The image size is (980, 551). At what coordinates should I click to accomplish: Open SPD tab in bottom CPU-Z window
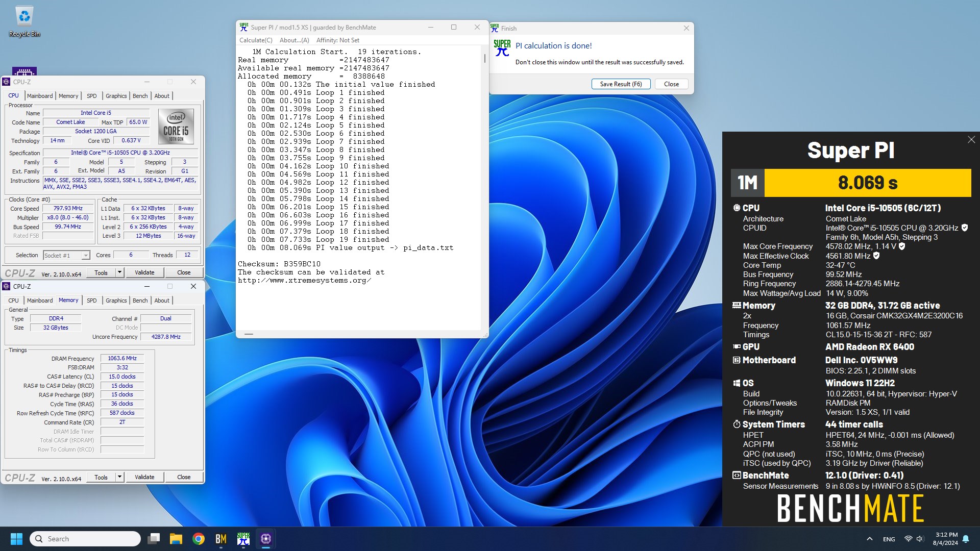click(92, 300)
